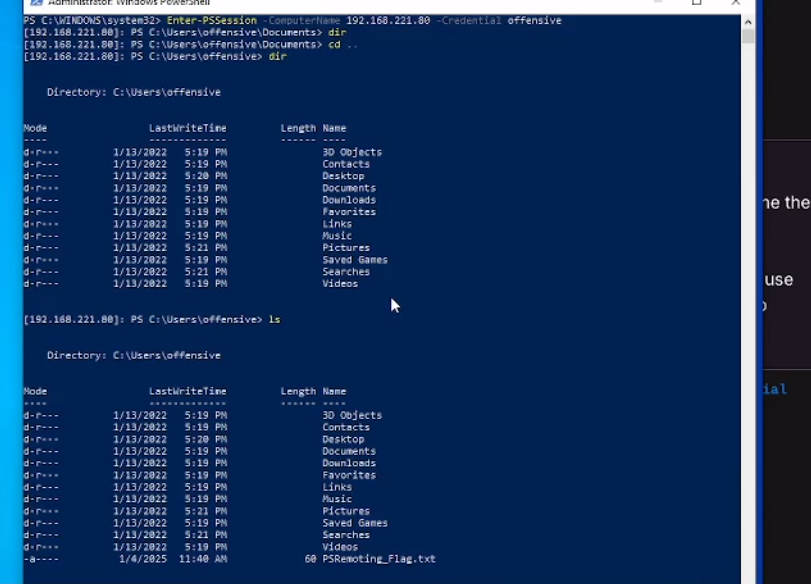Click 'Saved Games' in the dir output
This screenshot has width=811, height=584.
(x=355, y=260)
